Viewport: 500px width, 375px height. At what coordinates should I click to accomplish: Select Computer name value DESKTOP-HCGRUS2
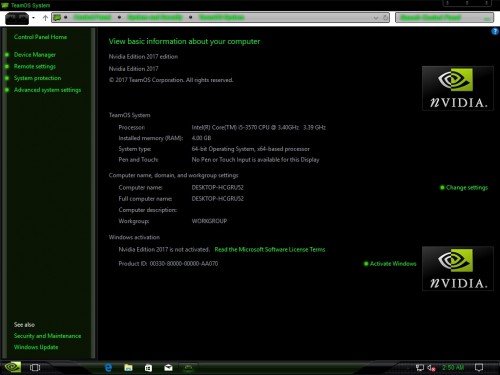(x=218, y=188)
